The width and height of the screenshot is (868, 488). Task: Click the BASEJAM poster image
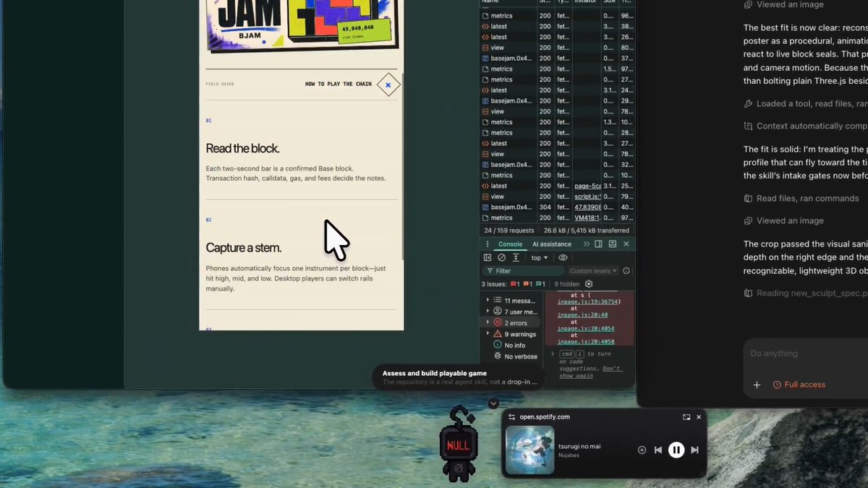301,25
